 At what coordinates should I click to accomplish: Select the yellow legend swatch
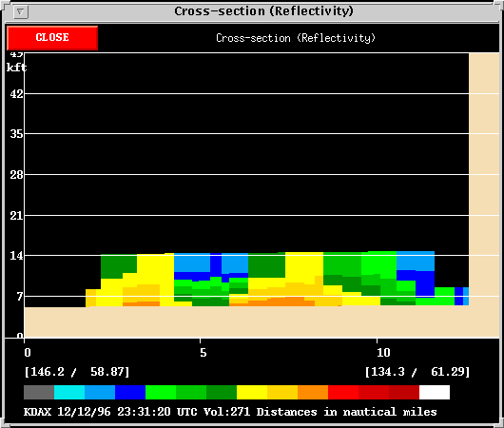[252, 392]
